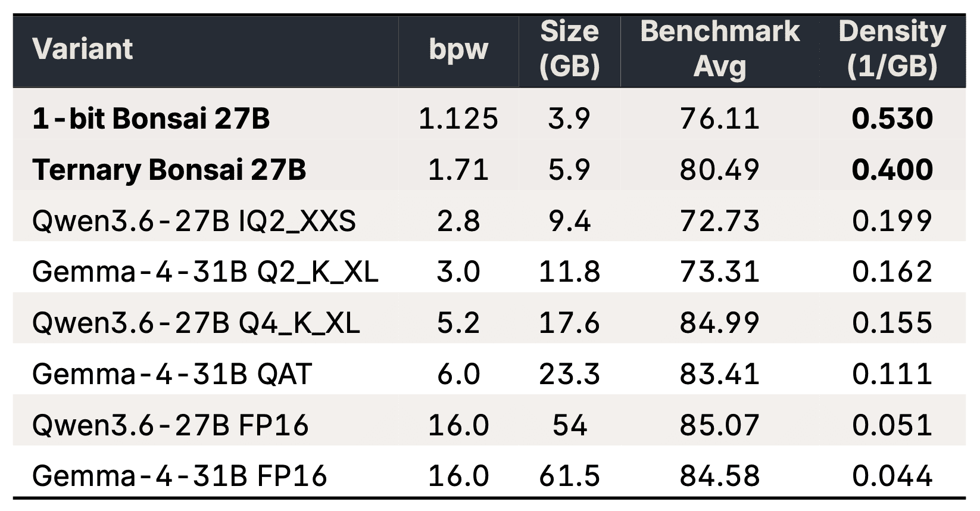
Task: Select the bold 0.400 density value
Action: click(892, 170)
